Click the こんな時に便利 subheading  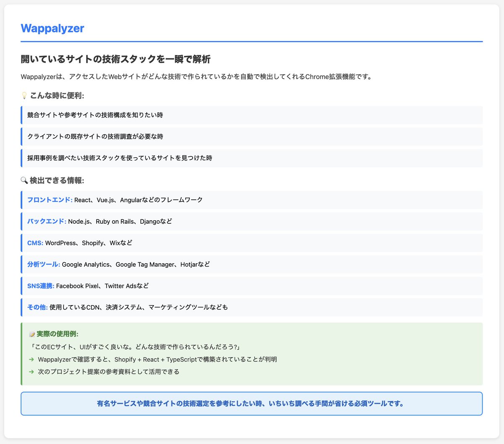point(57,96)
